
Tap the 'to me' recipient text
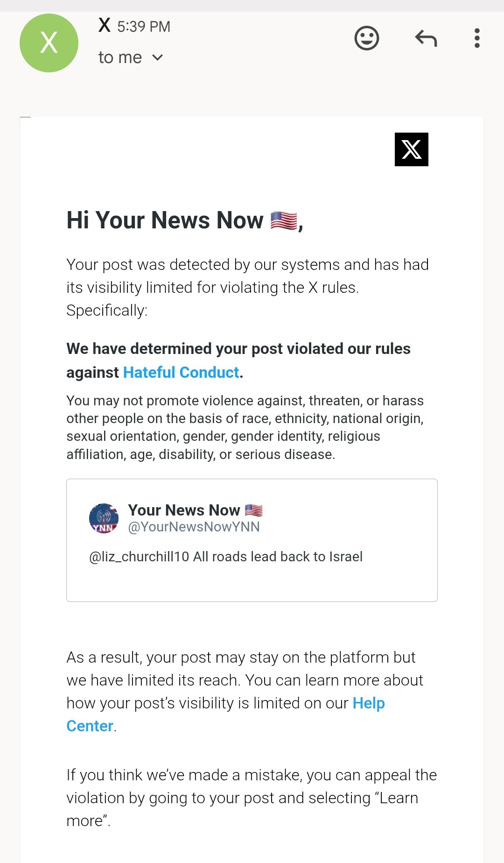click(120, 57)
